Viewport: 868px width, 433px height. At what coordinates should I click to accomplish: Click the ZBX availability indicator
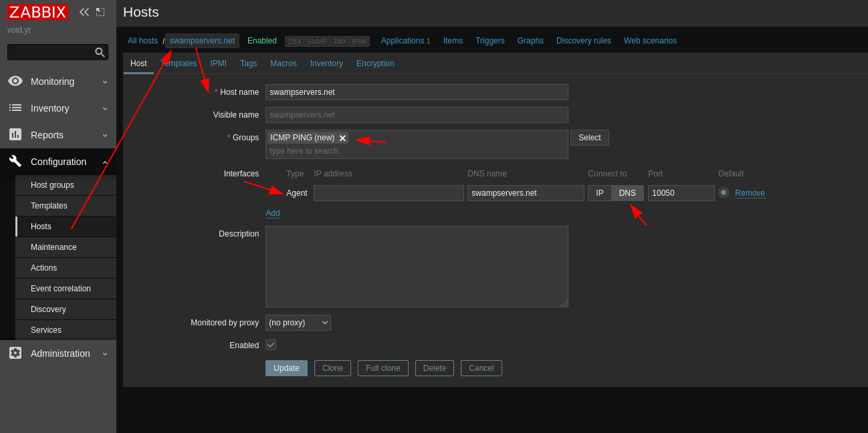pos(294,41)
